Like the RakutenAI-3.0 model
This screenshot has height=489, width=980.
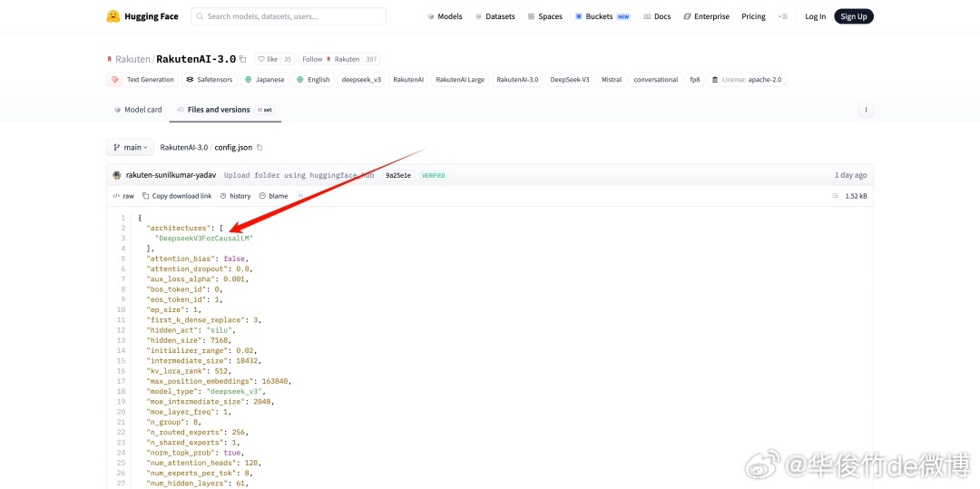(x=267, y=59)
